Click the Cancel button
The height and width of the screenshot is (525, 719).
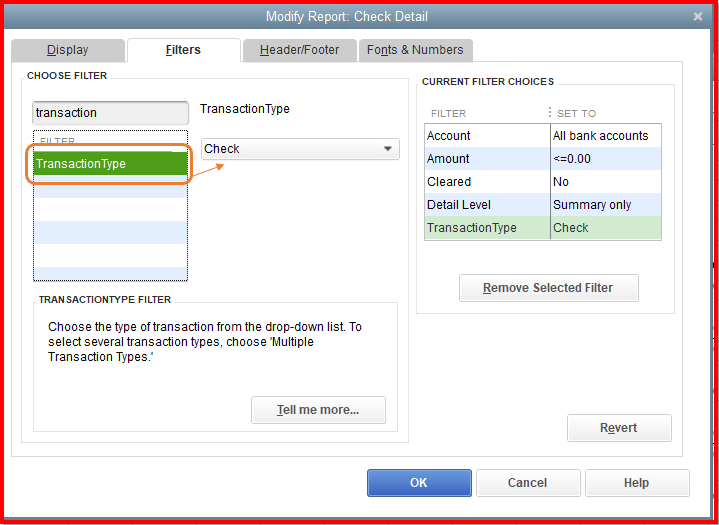pyautogui.click(x=528, y=483)
